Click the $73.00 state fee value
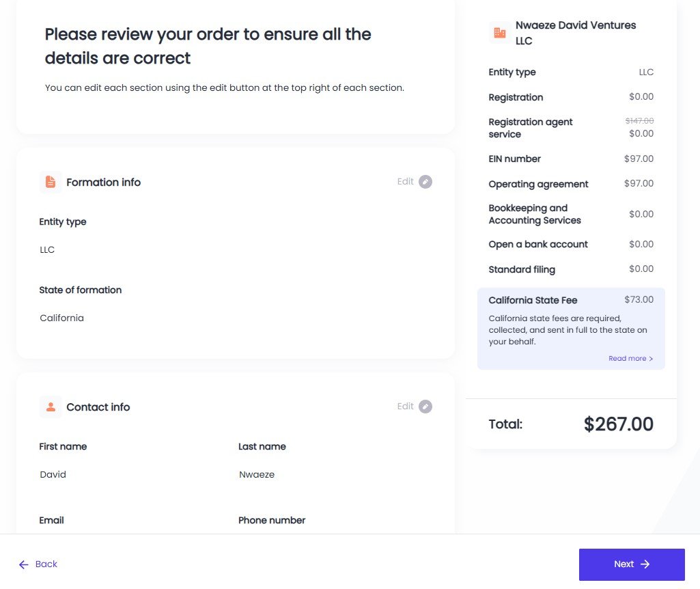 [x=639, y=299]
